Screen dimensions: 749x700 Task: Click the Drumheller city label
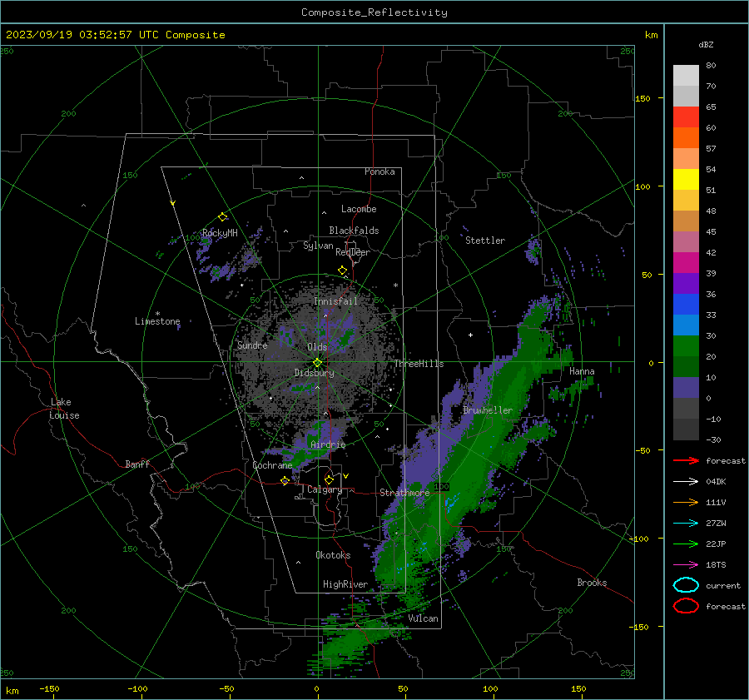[488, 410]
